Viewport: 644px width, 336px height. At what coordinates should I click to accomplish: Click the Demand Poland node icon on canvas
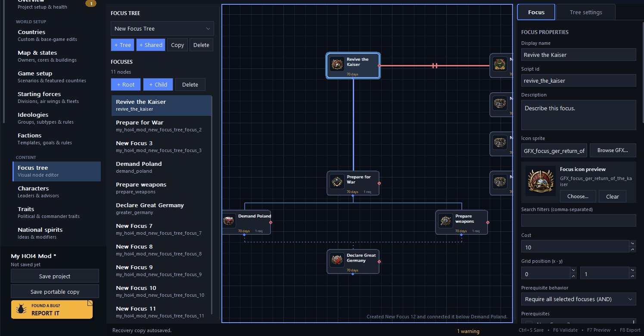228,221
